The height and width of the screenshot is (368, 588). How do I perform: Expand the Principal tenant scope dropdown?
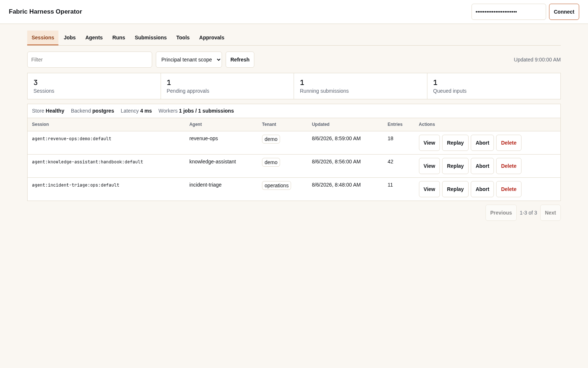(189, 60)
